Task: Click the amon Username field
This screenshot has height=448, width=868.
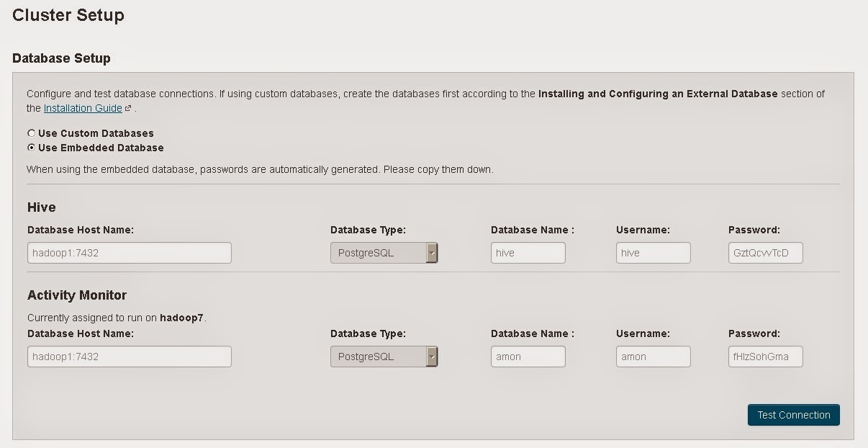Action: (x=652, y=357)
